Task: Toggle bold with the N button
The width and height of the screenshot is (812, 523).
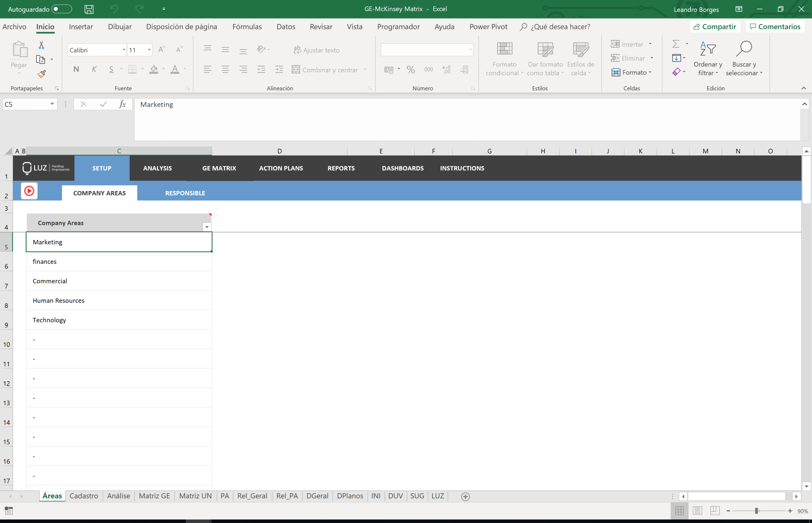Action: [76, 69]
